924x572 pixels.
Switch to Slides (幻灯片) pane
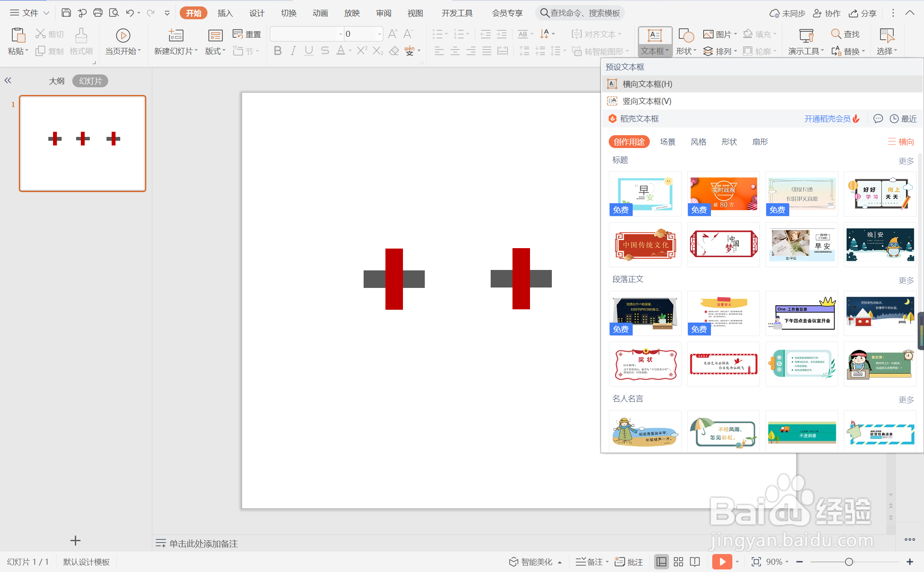tap(90, 81)
